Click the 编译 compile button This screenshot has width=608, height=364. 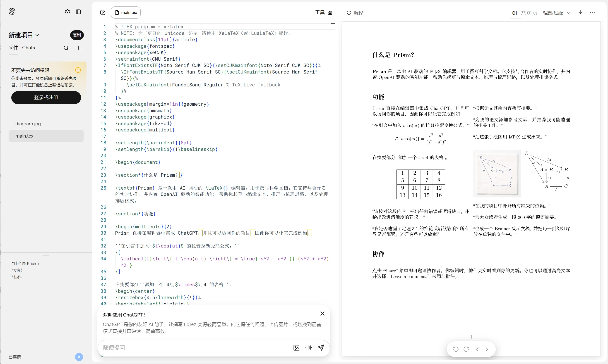pyautogui.click(x=355, y=13)
